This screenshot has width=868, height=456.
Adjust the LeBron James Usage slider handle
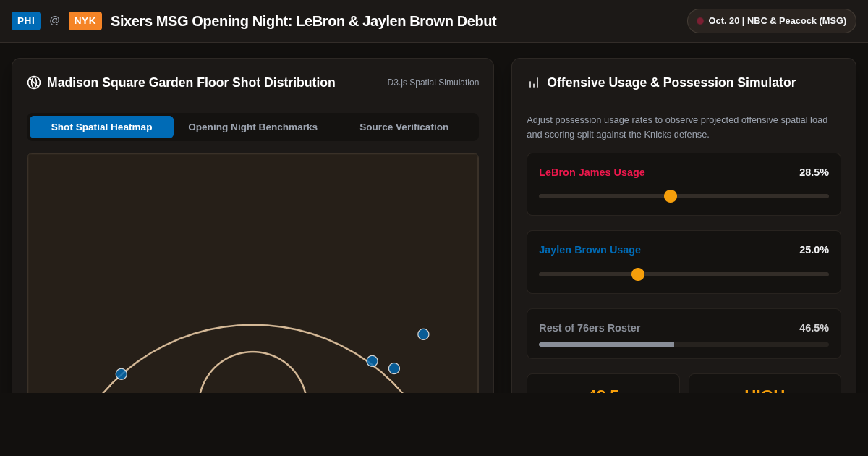click(671, 196)
